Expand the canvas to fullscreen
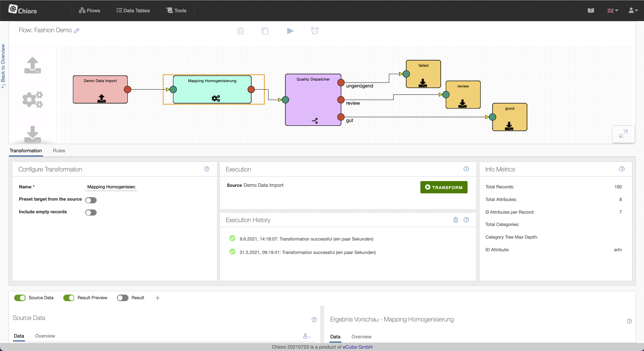644x351 pixels. pos(623,134)
